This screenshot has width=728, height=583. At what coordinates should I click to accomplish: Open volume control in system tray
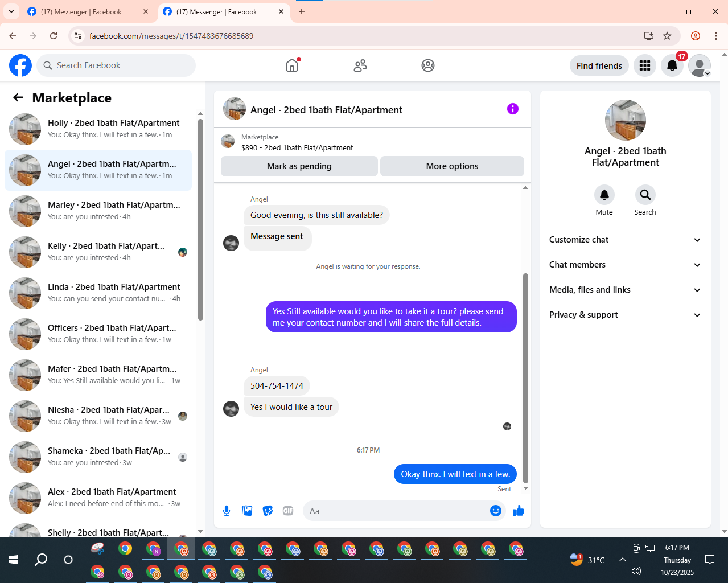tap(636, 571)
